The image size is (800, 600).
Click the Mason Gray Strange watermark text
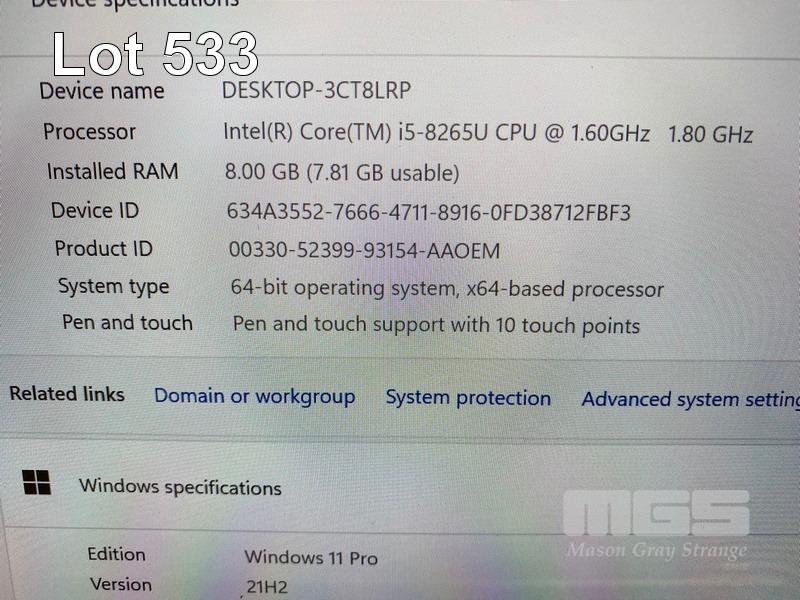[x=657, y=550]
